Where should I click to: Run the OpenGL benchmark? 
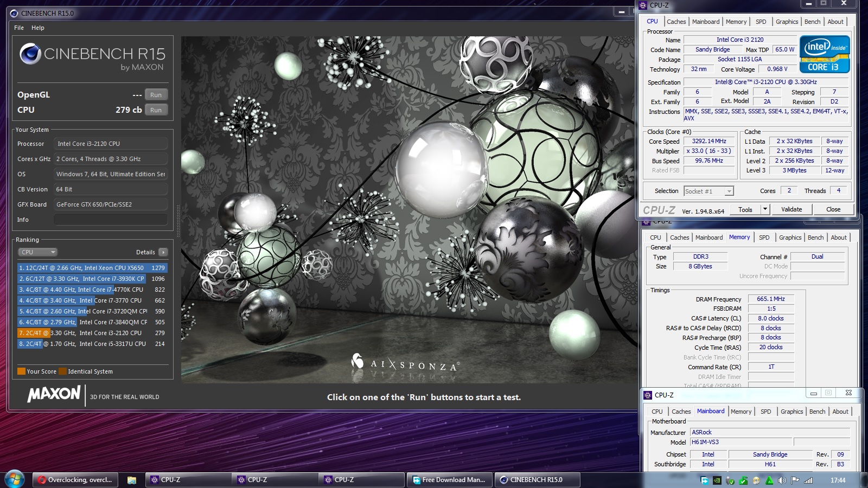pyautogui.click(x=156, y=95)
